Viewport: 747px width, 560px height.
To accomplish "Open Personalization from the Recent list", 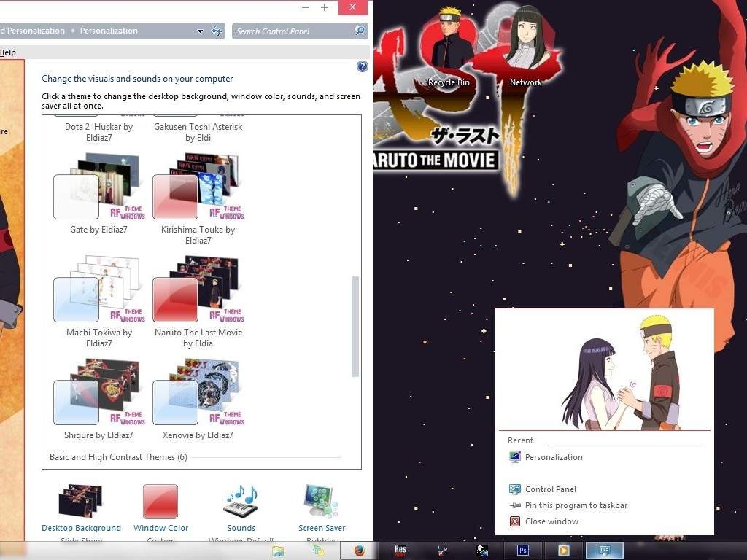I will click(x=554, y=456).
